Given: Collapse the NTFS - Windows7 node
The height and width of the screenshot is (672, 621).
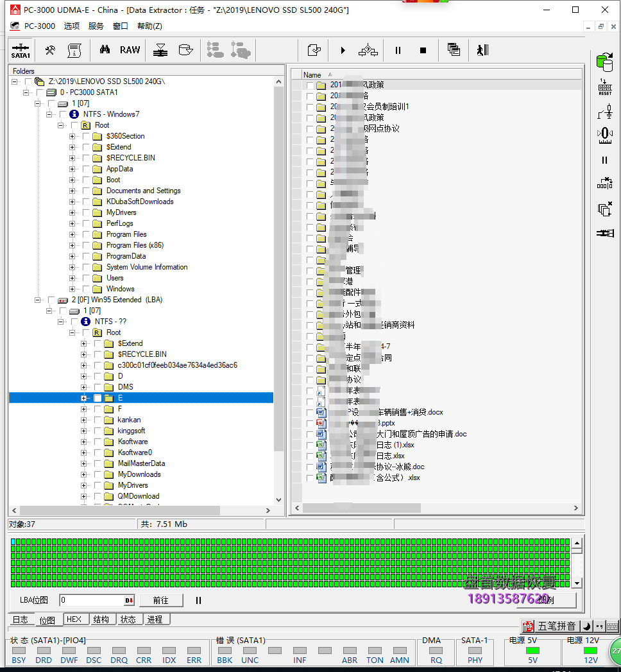Looking at the screenshot, I should 49,114.
